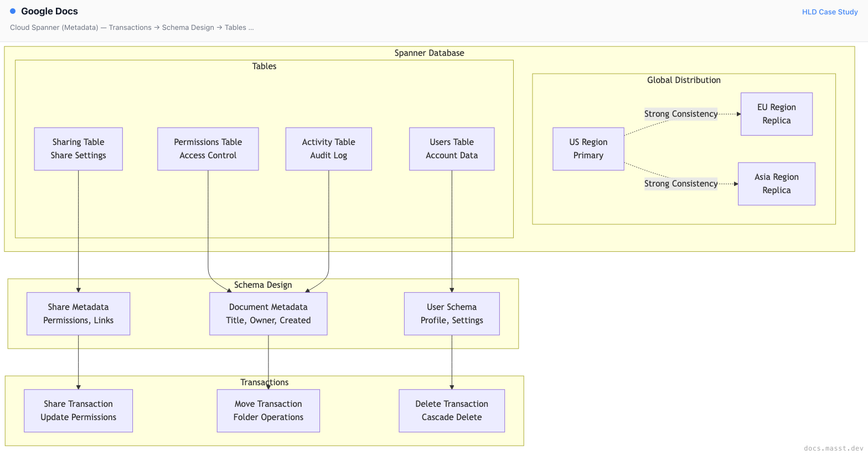Open the HLD Case Study link
Screen dimensions: 868x455
[x=830, y=12]
